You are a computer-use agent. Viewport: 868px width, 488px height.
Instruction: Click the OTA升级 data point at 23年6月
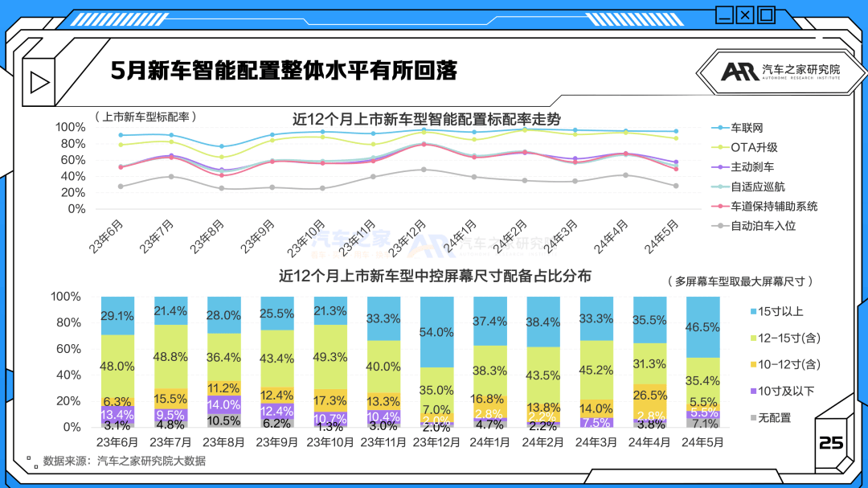pyautogui.click(x=121, y=146)
